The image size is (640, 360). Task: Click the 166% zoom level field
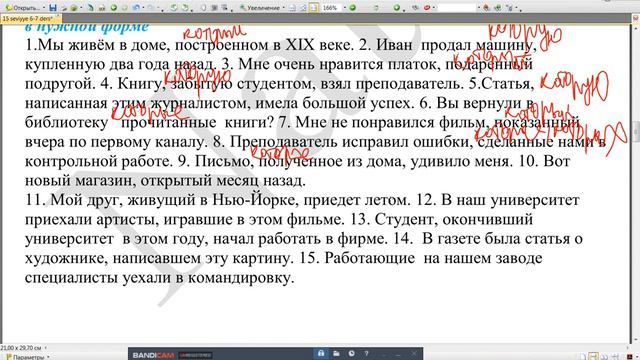click(331, 8)
